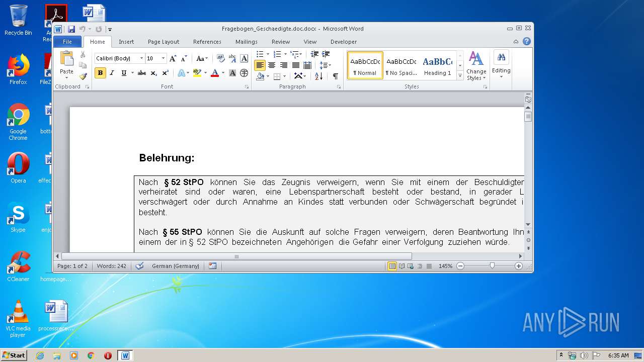Shrink font size with small A
This screenshot has height=362, width=644.
click(184, 58)
